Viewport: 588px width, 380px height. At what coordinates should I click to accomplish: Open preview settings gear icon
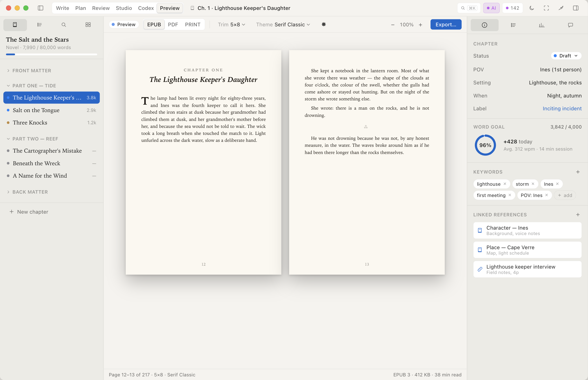(324, 25)
